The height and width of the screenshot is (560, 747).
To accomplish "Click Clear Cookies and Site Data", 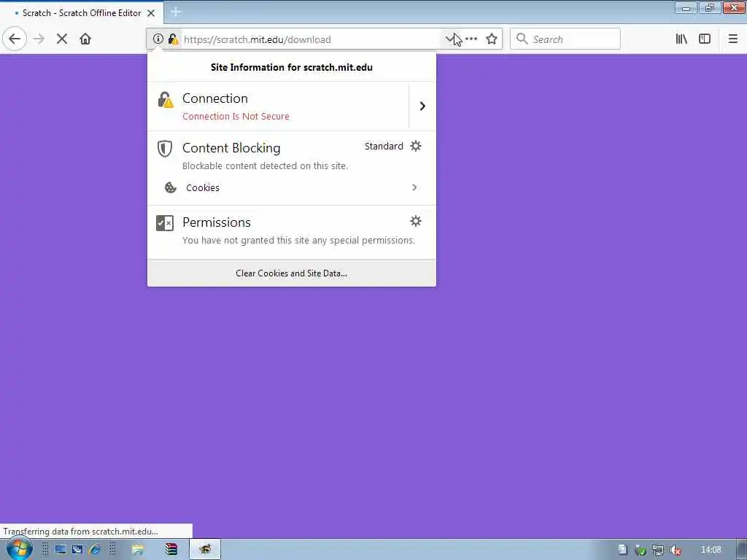I will [x=292, y=273].
